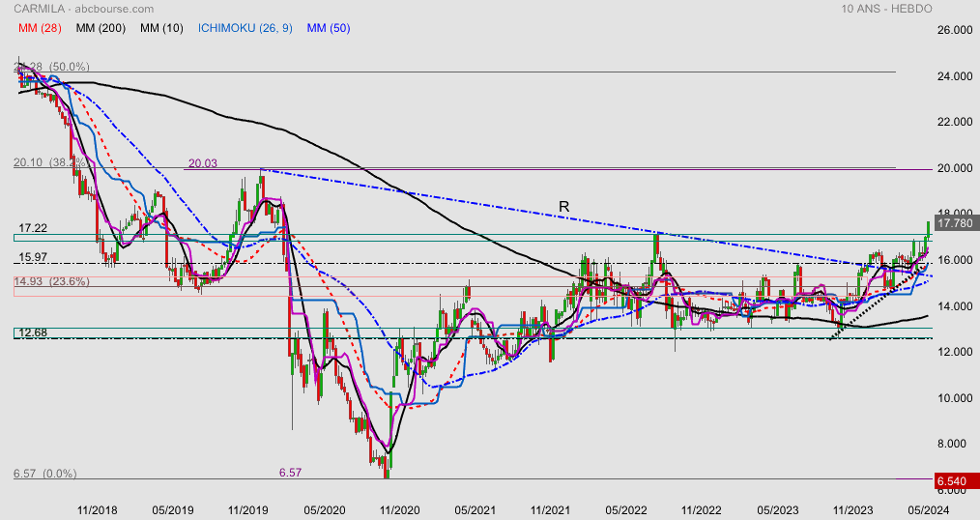Screen dimensions: 980x520
Task: Click the red 6.540 price tag
Action: [x=956, y=481]
